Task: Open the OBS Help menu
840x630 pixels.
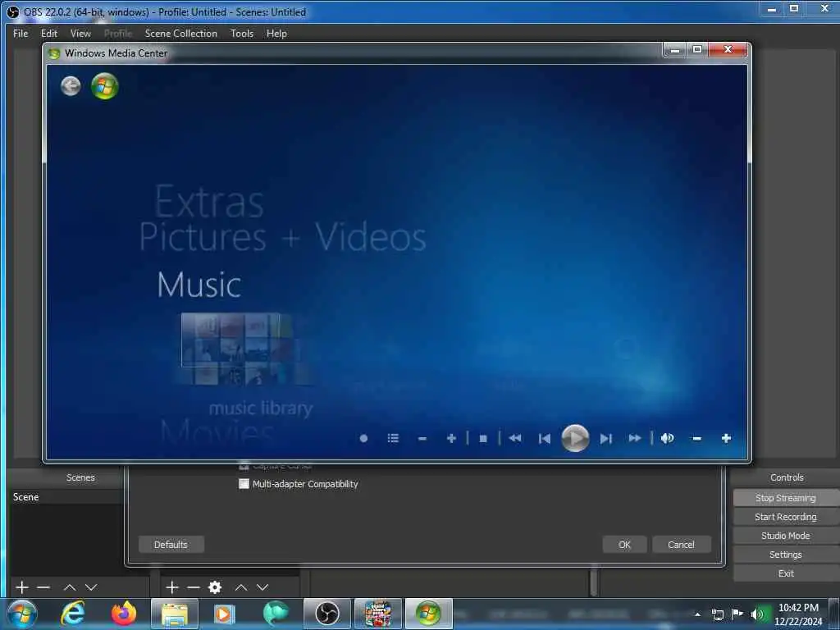Action: click(x=277, y=33)
